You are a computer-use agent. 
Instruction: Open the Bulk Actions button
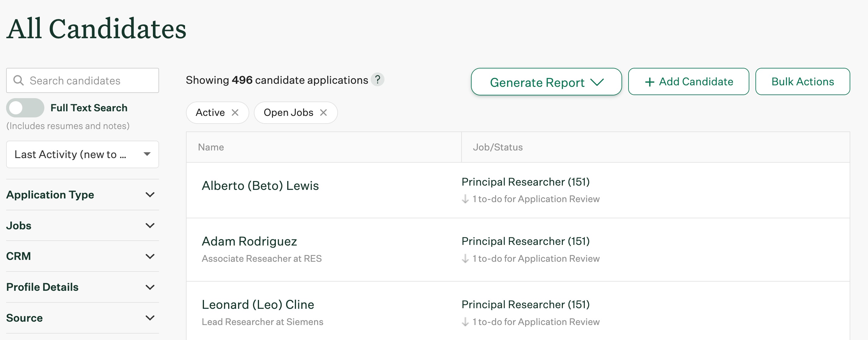click(802, 82)
